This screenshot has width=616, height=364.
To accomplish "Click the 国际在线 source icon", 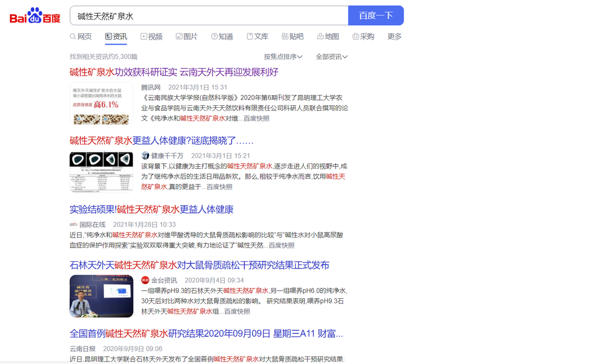I will point(73,224).
